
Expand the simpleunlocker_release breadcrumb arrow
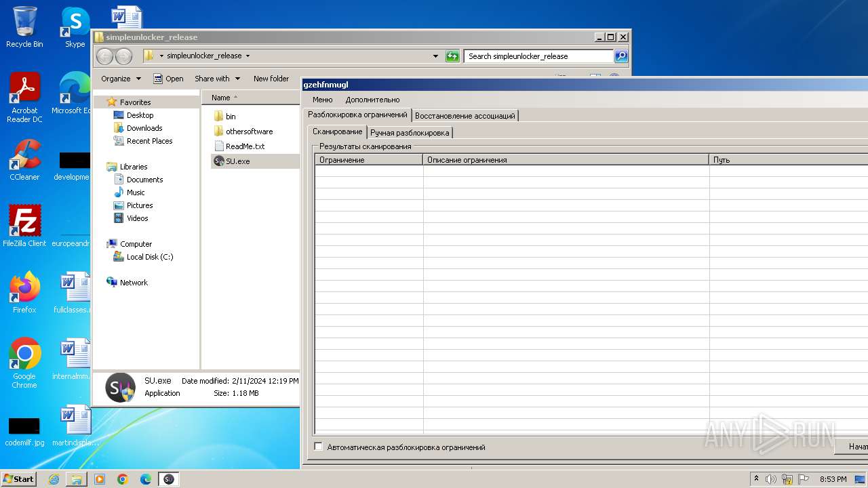(x=248, y=56)
